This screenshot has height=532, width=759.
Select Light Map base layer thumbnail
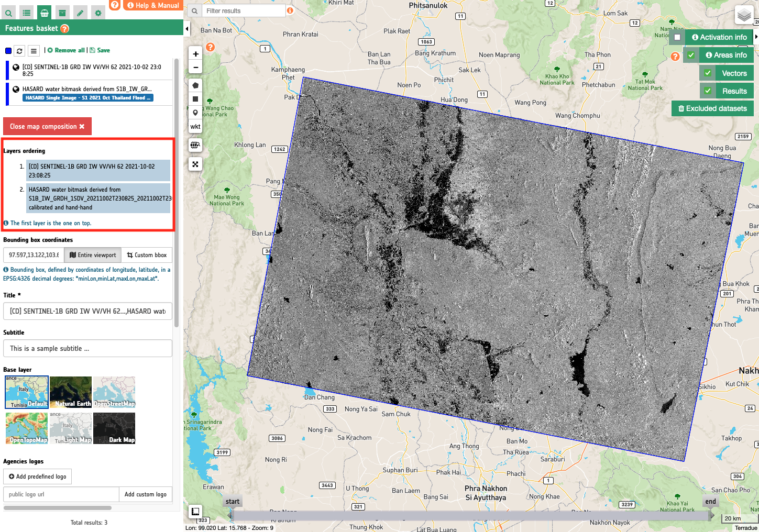tap(71, 428)
